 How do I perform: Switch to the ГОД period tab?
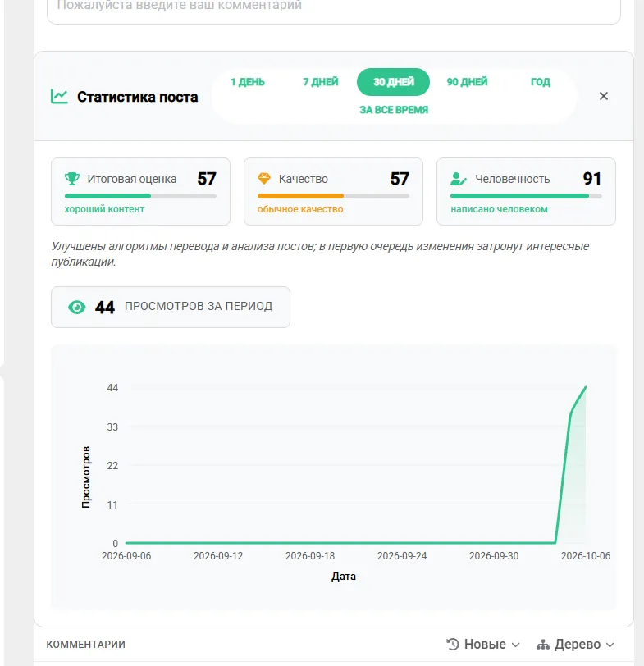click(x=541, y=82)
